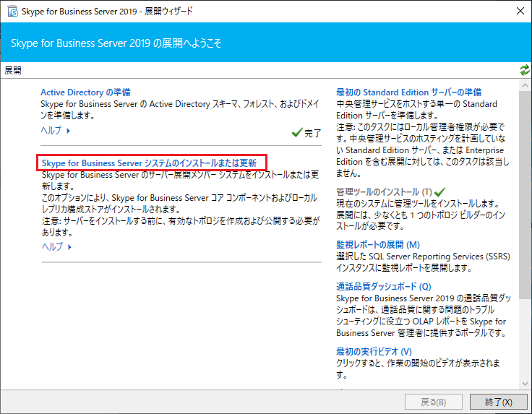Click the 終了(X) button
Screen dimensions: 532x414
point(499,402)
